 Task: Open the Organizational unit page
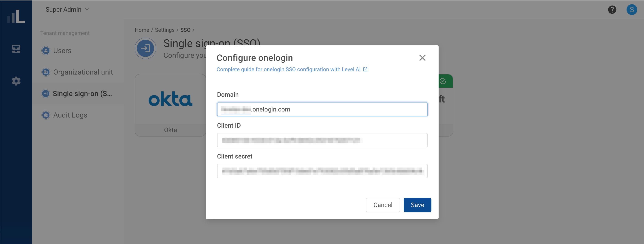78,72
